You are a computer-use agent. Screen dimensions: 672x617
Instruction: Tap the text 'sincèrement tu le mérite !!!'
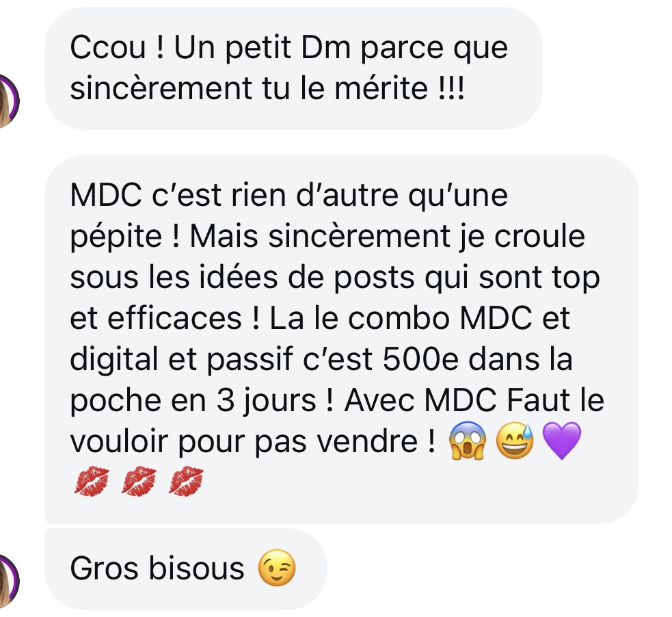click(x=267, y=88)
